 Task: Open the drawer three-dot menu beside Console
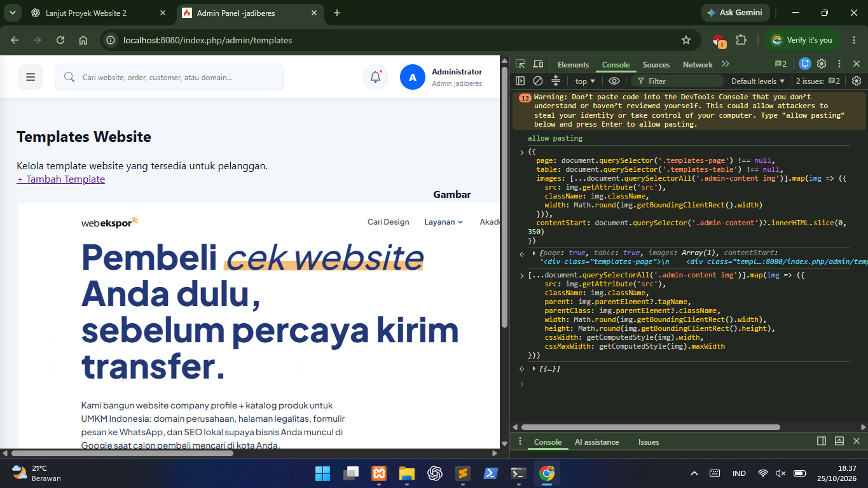520,441
